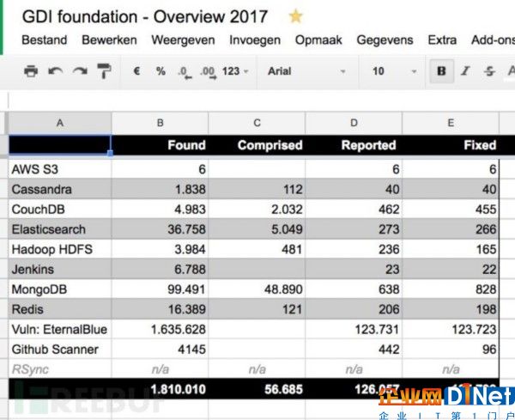Image resolution: width=515 pixels, height=420 pixels.
Task: Star the GDI foundation document
Action: (x=295, y=16)
